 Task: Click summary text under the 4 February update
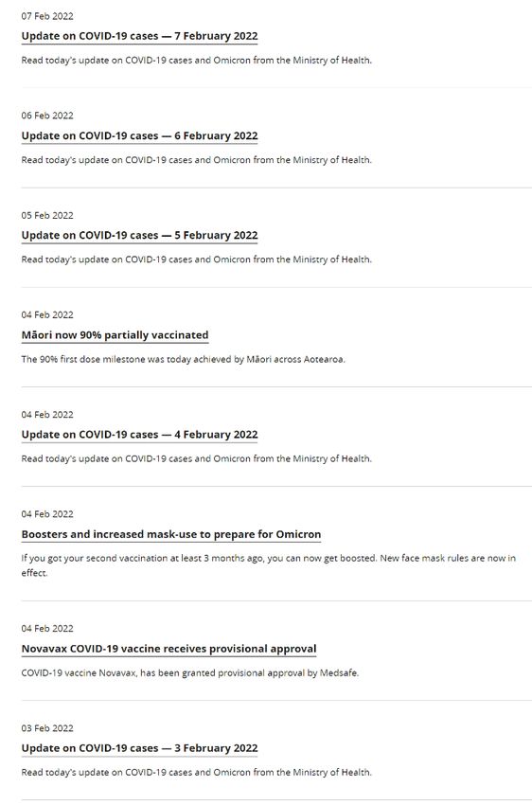click(197, 458)
